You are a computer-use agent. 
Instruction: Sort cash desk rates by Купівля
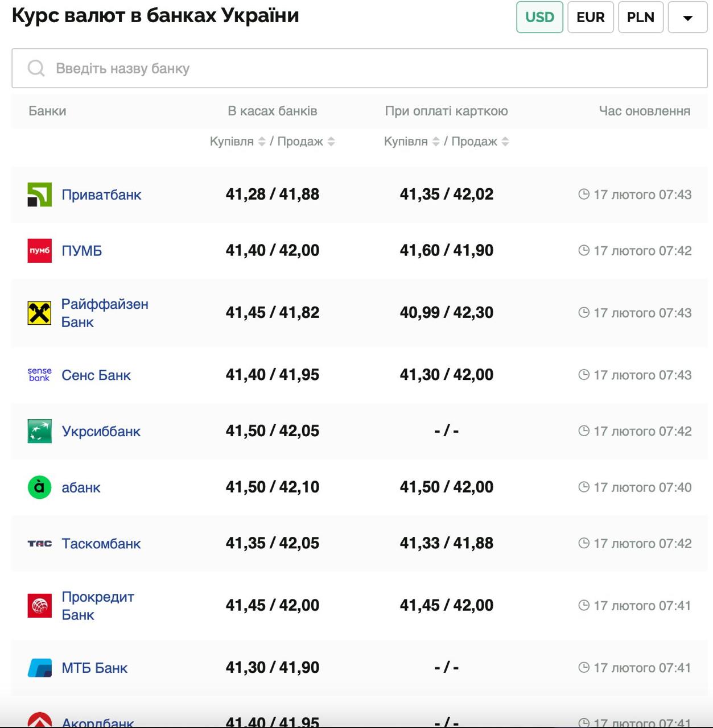262,142
